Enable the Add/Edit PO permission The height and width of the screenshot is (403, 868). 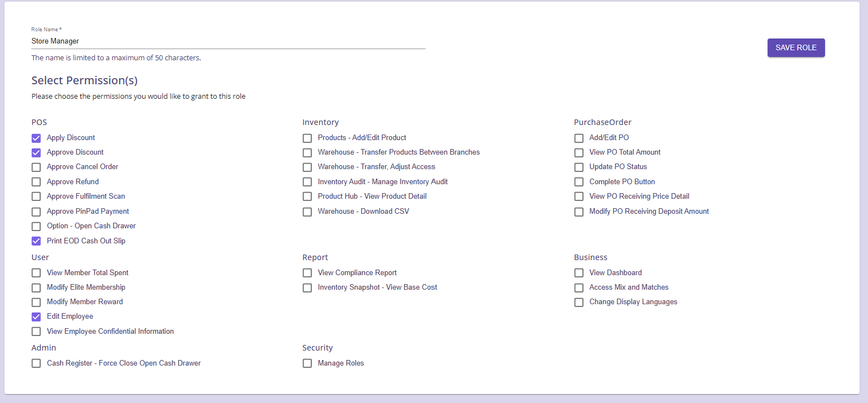tap(579, 138)
